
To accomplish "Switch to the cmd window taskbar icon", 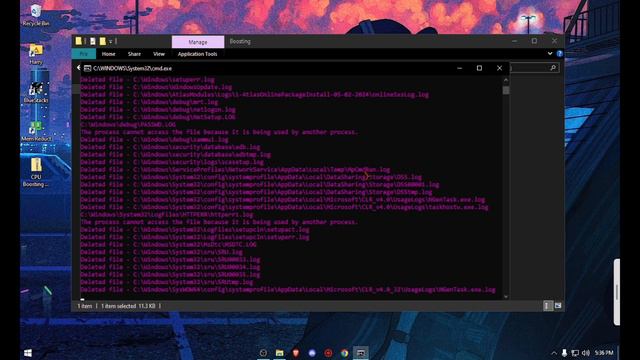I will (x=361, y=353).
